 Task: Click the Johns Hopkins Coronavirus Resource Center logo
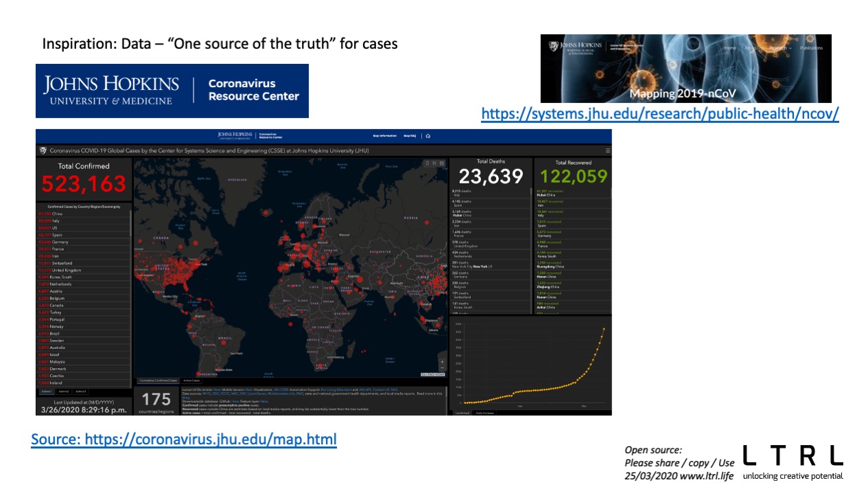tap(172, 91)
